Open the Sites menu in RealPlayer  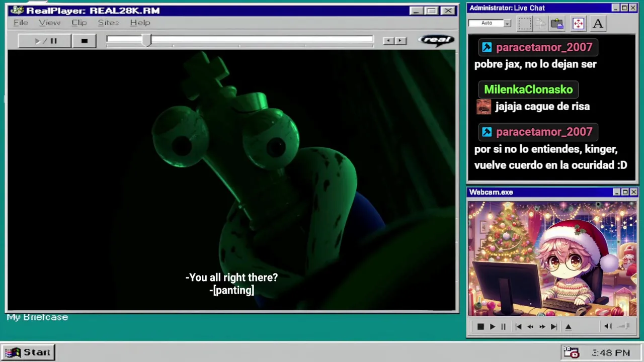108,23
